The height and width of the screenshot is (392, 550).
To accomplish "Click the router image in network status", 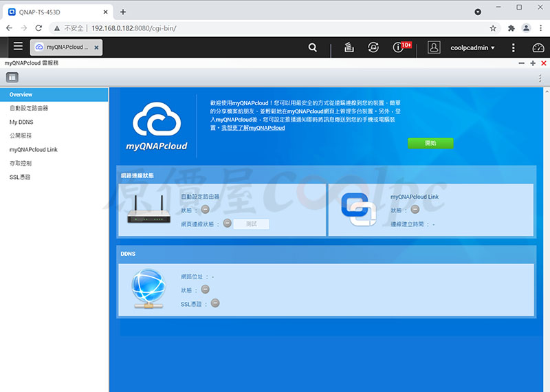I will [148, 209].
